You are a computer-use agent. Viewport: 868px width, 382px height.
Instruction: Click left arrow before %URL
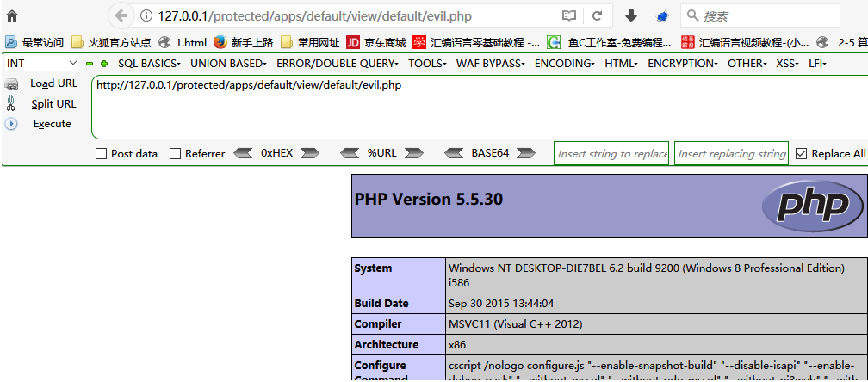350,153
